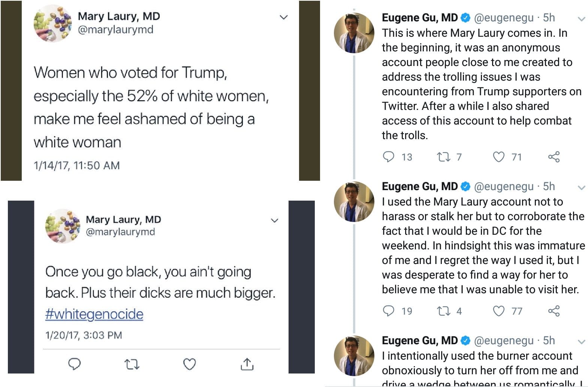Share the tweet about Mary Laury account
588x387 pixels.
click(x=554, y=157)
